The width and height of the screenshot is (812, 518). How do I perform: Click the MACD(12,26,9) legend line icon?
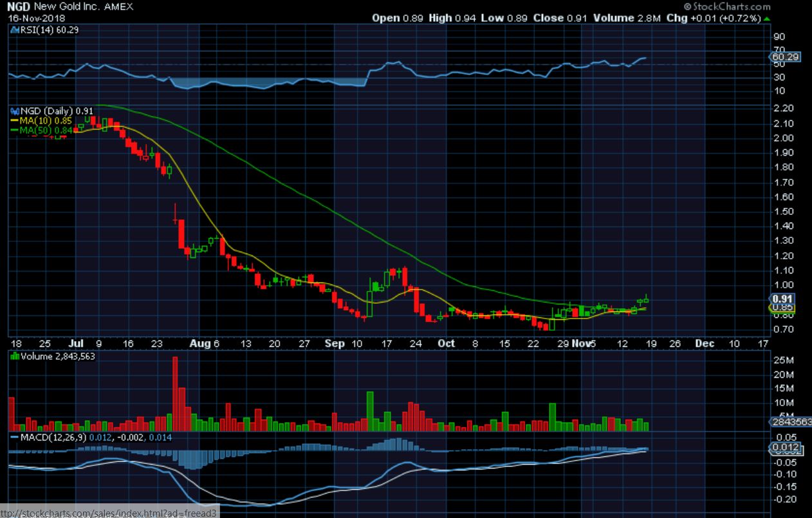13,438
